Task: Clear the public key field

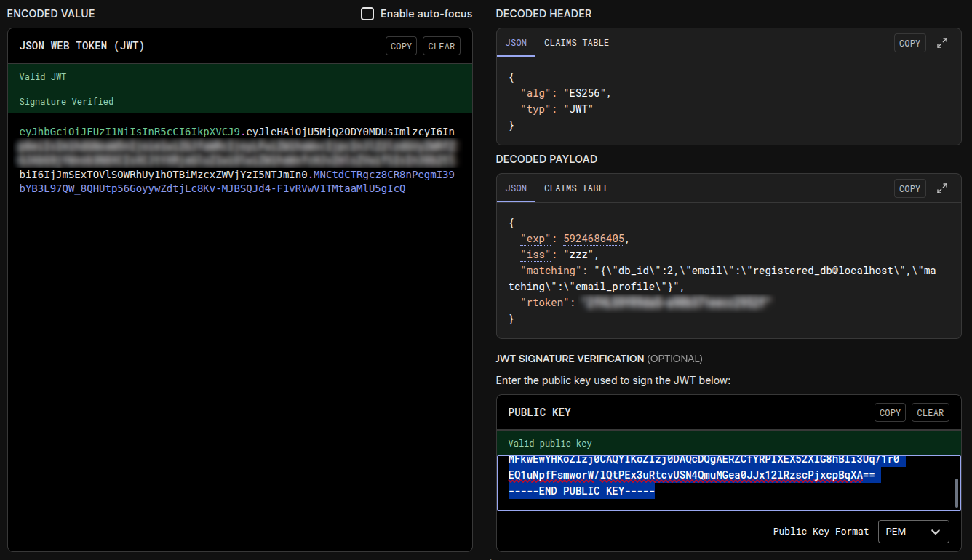Action: (x=930, y=412)
